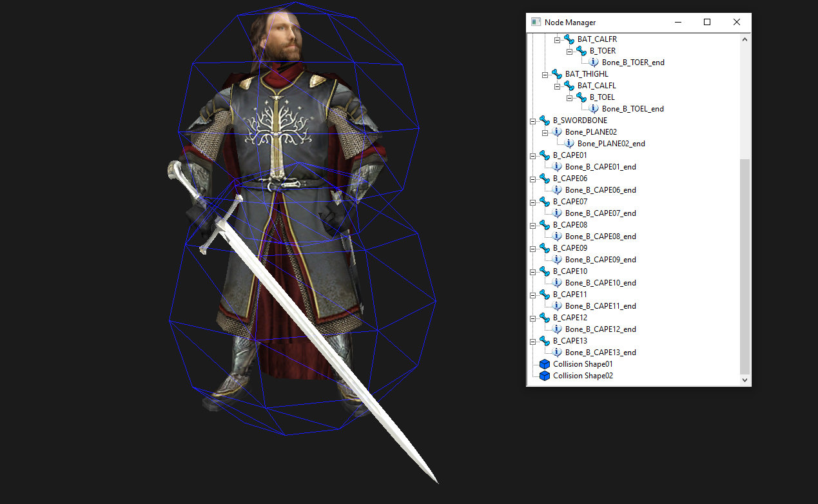The width and height of the screenshot is (818, 504).
Task: Click the bone icon beside B_CAPE09
Action: 545,248
